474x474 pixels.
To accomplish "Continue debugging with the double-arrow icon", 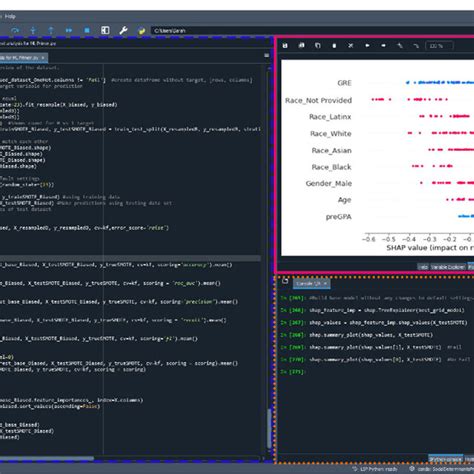I will 69,30.
